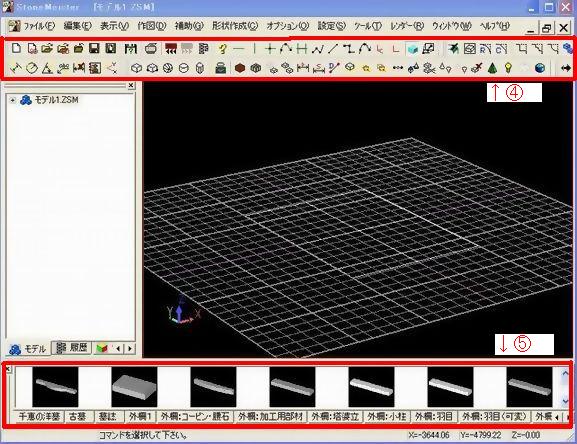Switch to the 履歴 panel tab
This screenshot has width=577, height=444.
pyautogui.click(x=72, y=347)
